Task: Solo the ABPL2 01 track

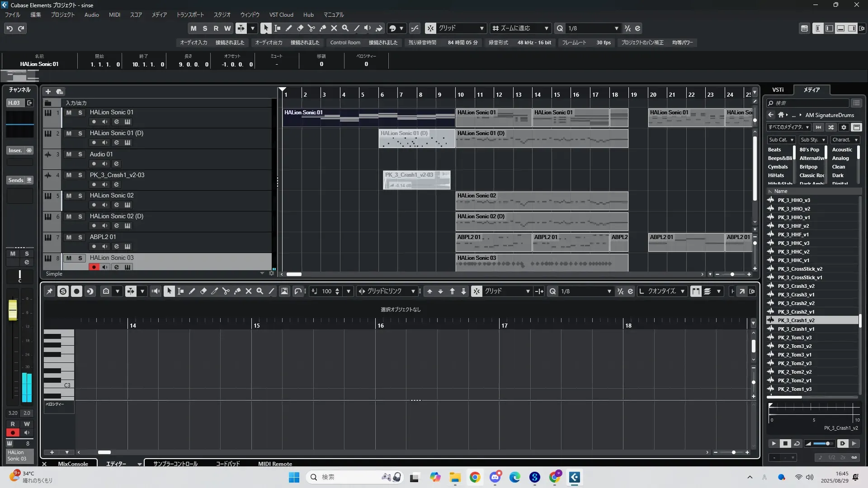Action: tap(80, 237)
